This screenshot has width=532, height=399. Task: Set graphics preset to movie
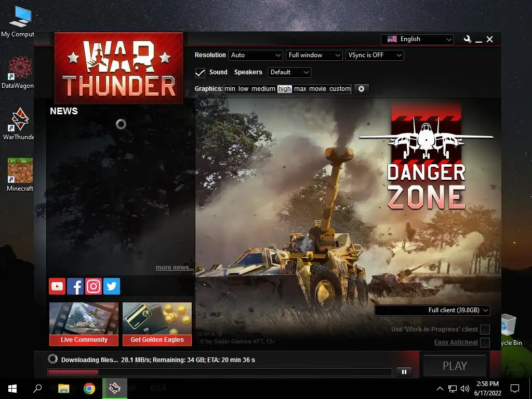[x=317, y=89]
